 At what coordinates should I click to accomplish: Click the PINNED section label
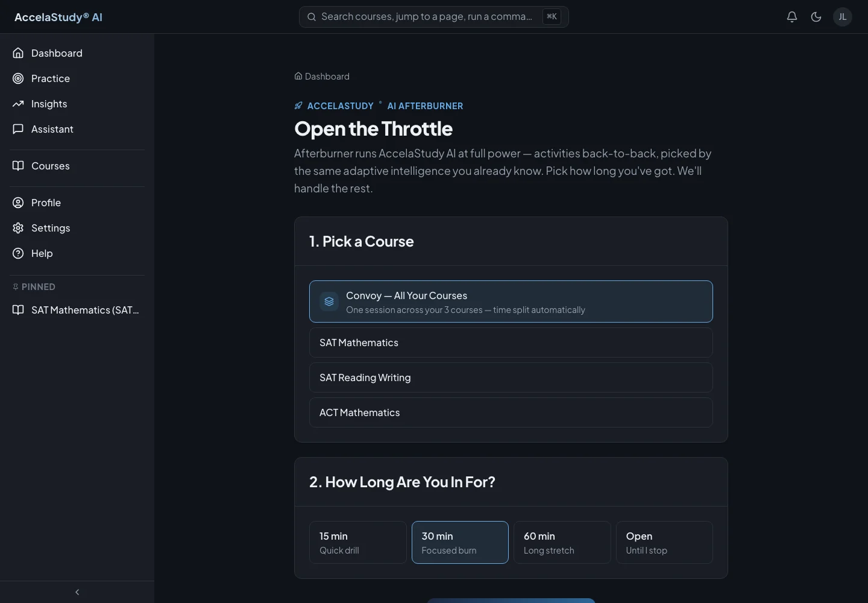click(39, 287)
